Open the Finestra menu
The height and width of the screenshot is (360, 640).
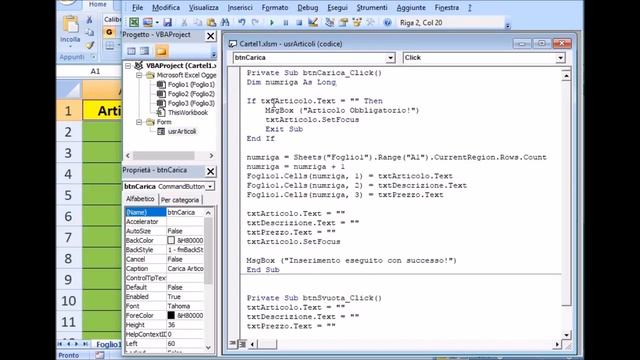coord(447,7)
